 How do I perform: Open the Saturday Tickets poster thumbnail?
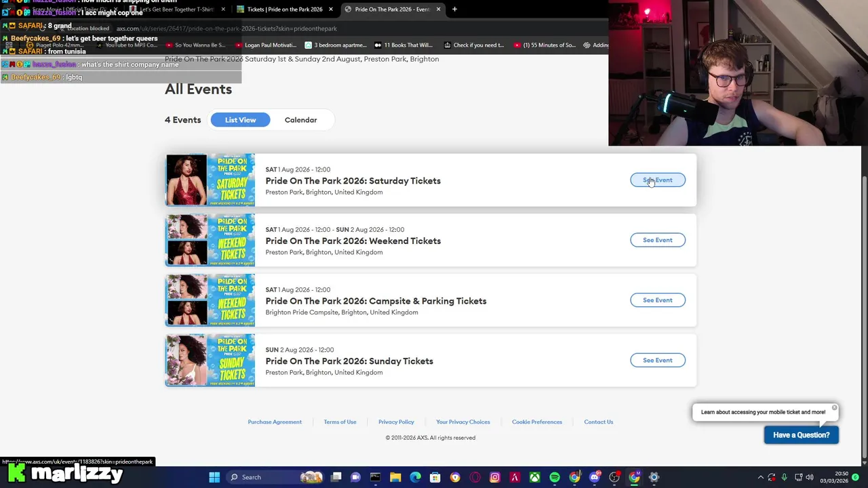pyautogui.click(x=210, y=180)
